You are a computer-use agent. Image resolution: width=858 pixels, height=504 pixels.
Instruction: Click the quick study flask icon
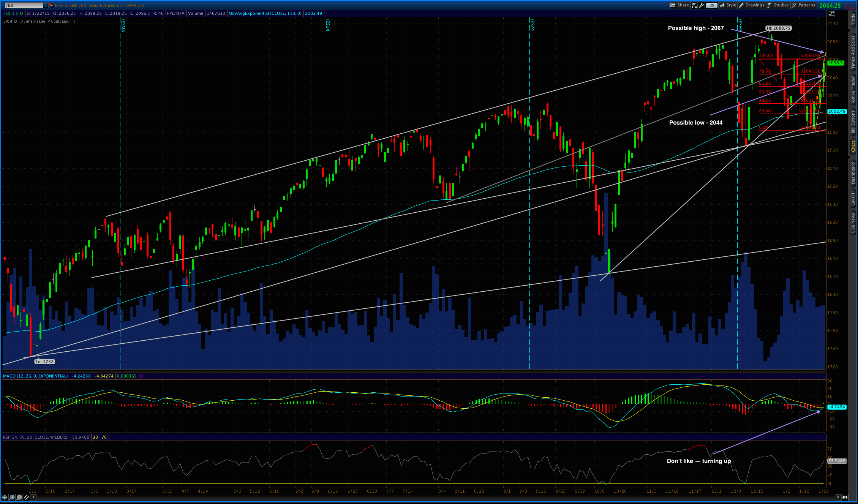coord(694,5)
